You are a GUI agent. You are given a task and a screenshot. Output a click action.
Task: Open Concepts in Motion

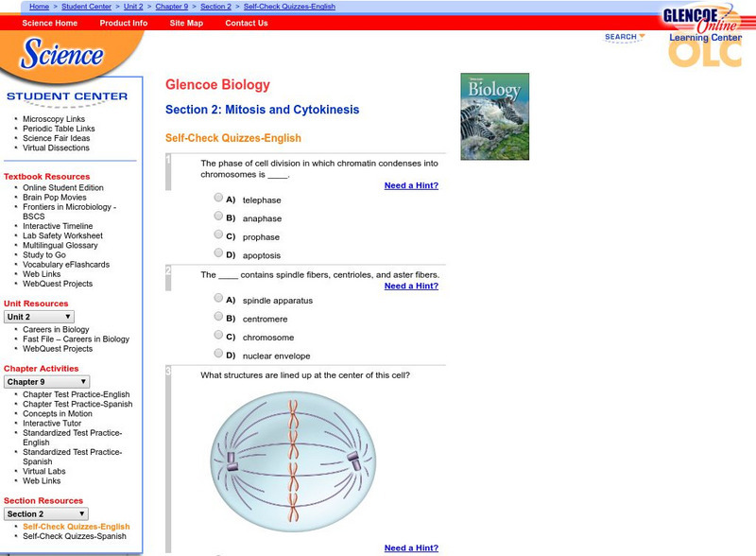pyautogui.click(x=58, y=413)
